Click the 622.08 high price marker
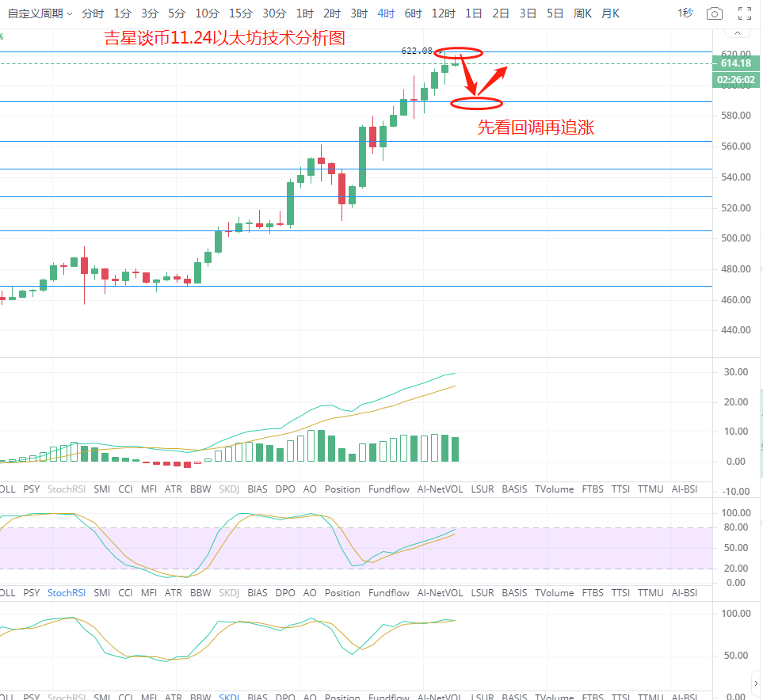 (x=417, y=51)
